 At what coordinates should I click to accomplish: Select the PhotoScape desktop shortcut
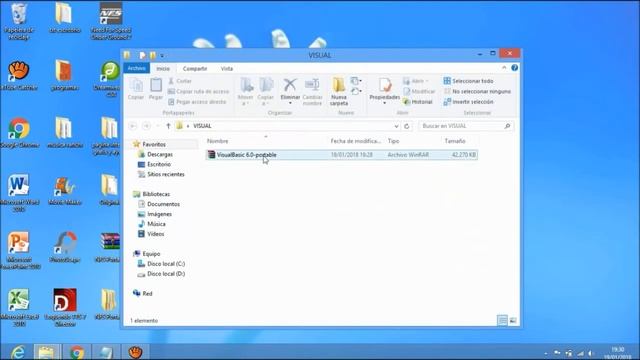[x=65, y=247]
